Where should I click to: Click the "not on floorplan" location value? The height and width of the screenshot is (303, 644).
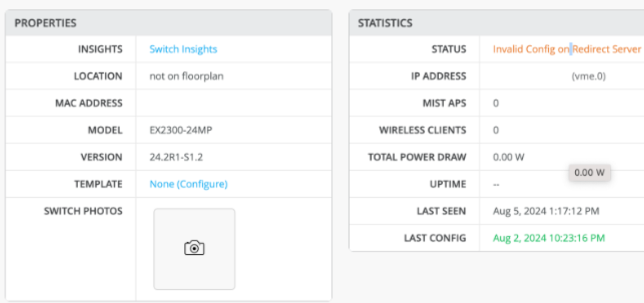tap(186, 76)
